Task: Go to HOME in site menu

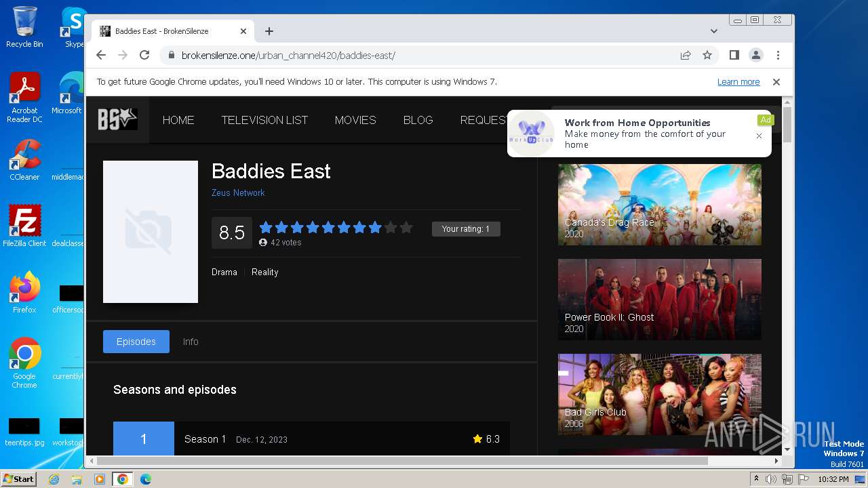Action: pyautogui.click(x=178, y=120)
